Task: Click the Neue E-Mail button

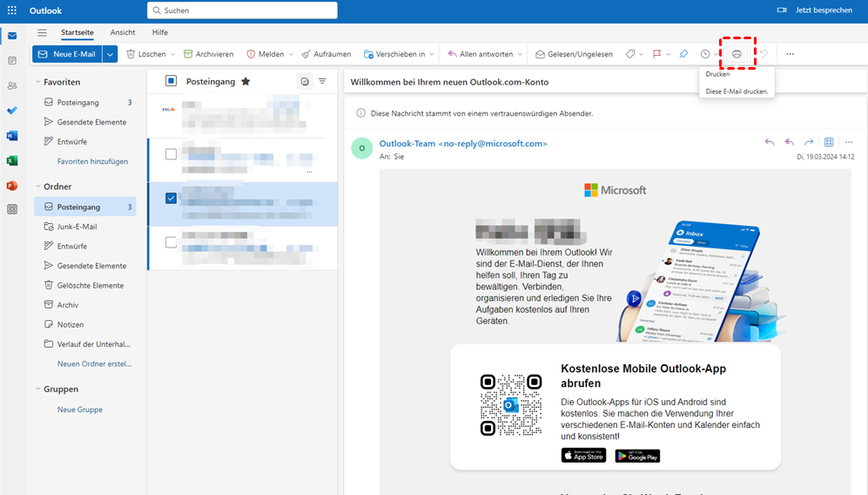Action: point(67,54)
